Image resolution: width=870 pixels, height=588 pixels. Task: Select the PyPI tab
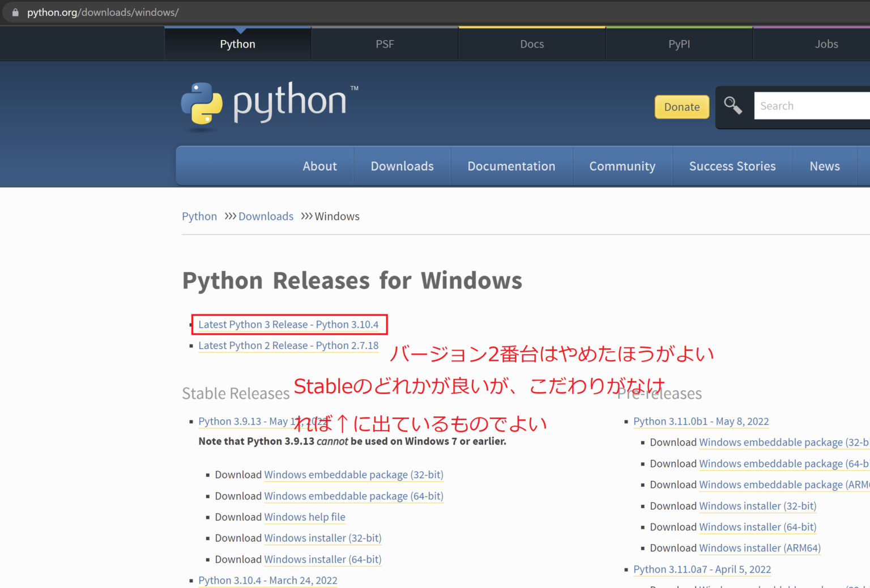point(679,44)
